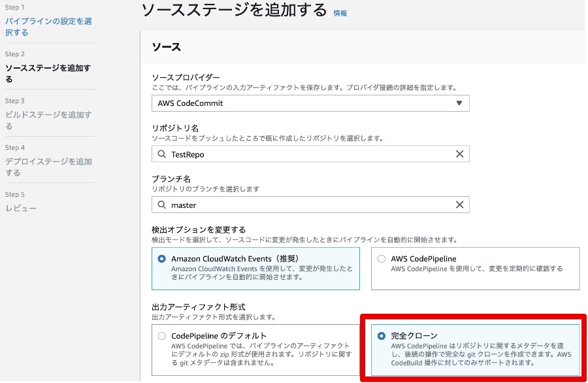Click the search icon in the branch name field
Image resolution: width=588 pixels, height=383 pixels.
[161, 205]
